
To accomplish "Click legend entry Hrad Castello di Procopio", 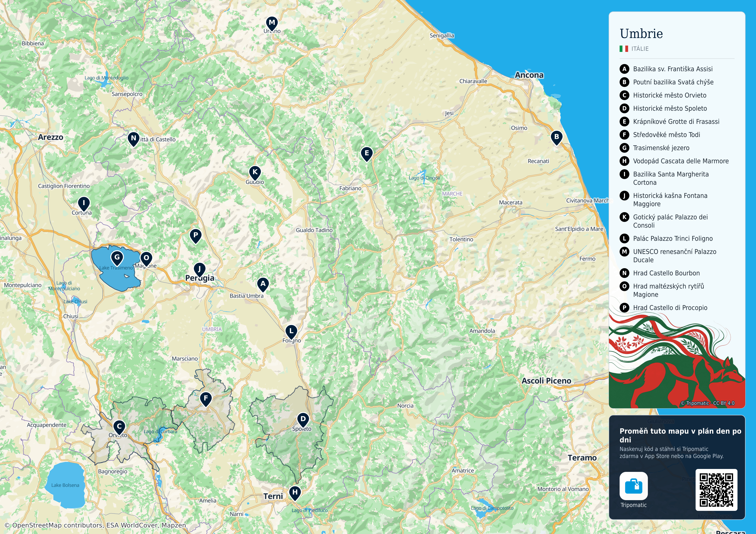I will (x=664, y=308).
